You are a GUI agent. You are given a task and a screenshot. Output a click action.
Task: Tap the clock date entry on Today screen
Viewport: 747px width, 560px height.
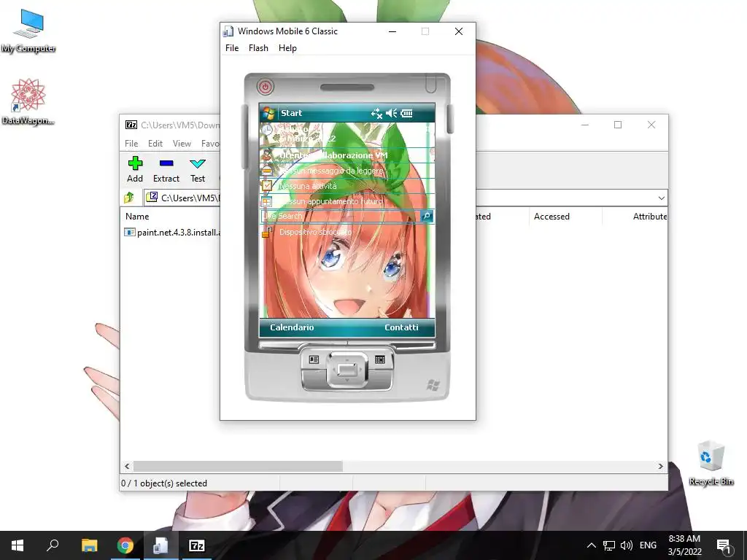pos(347,134)
